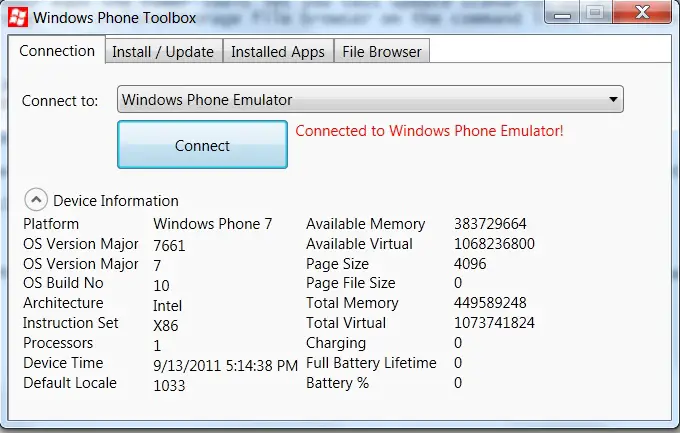
Task: Click the Connect to: label
Action: (60, 101)
